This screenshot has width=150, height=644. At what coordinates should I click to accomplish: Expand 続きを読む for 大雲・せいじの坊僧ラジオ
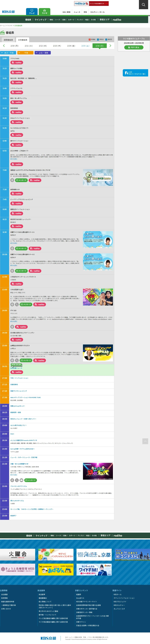14,475
